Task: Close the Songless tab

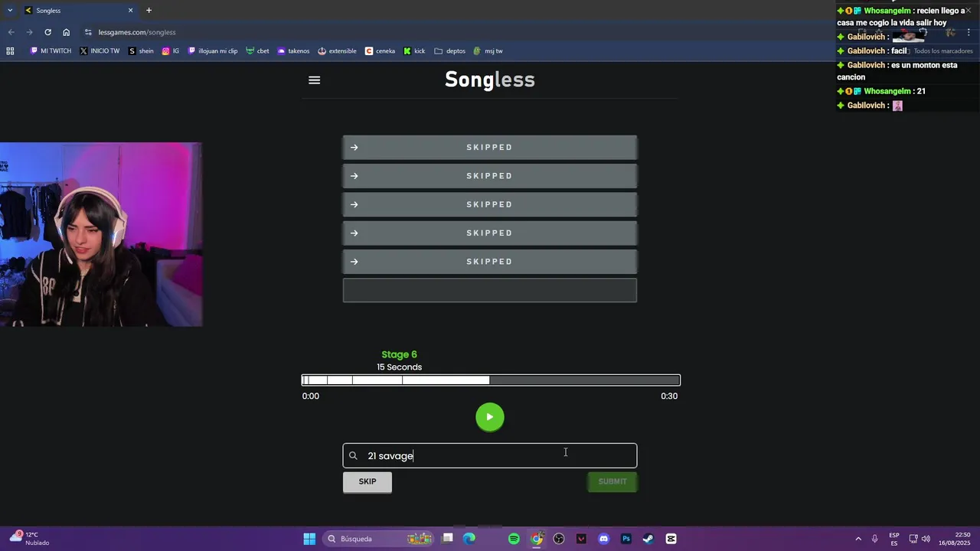Action: tap(130, 10)
